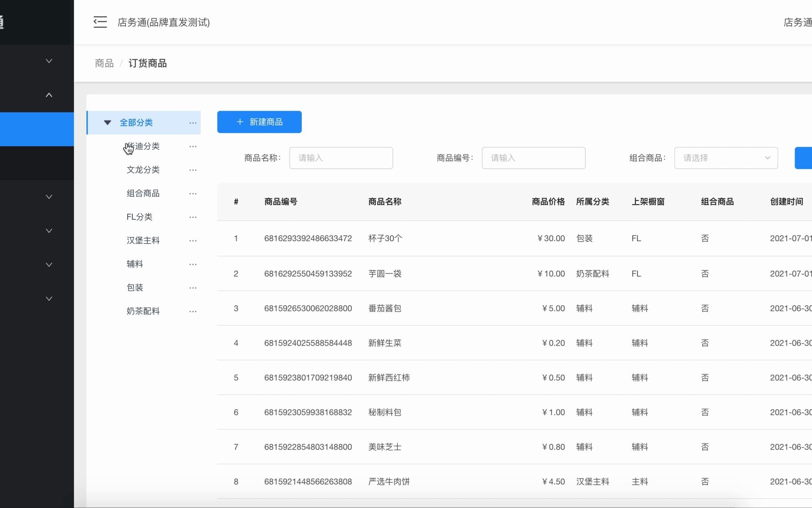
Task: Open the more options dots for 汉堡主料 category
Action: tap(193, 241)
